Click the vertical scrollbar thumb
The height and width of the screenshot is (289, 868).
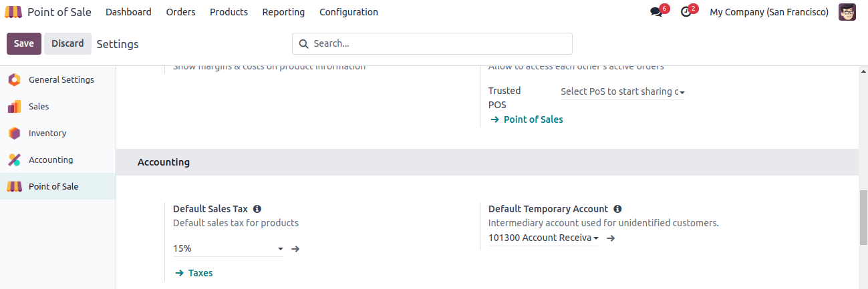(863, 218)
